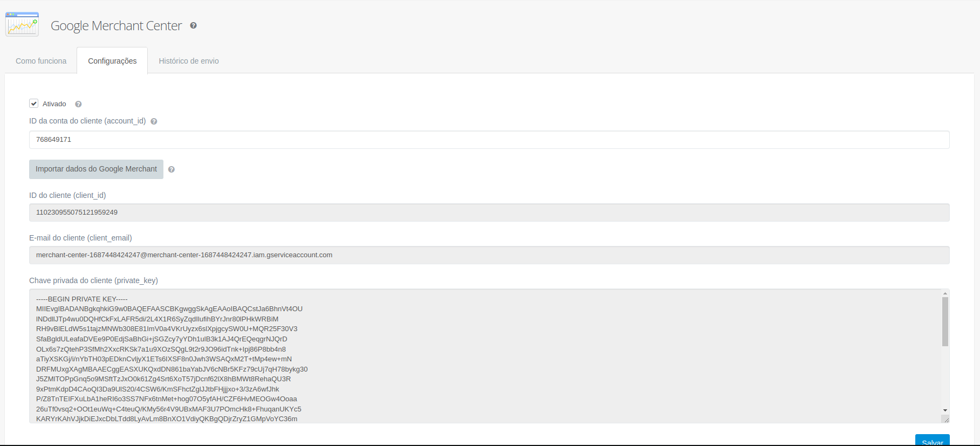This screenshot has height=446, width=980.
Task: Click the 'ID do cliente (client_id)' label
Action: click(x=67, y=195)
